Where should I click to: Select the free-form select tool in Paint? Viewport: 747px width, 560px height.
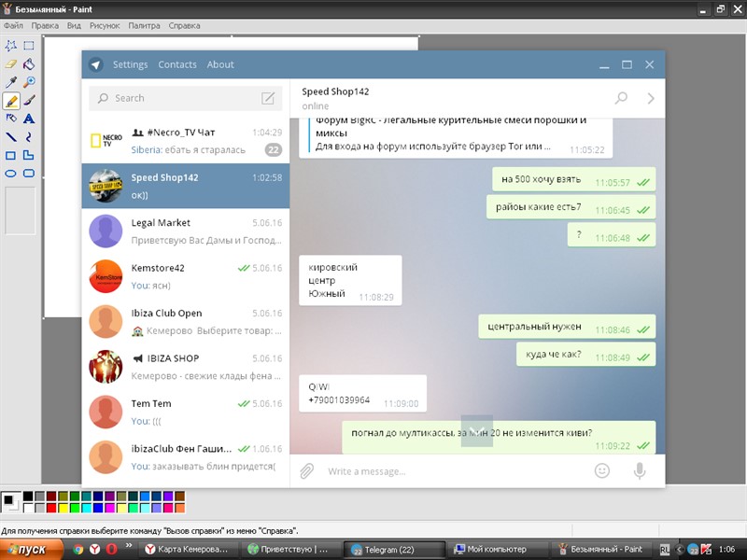(11, 46)
